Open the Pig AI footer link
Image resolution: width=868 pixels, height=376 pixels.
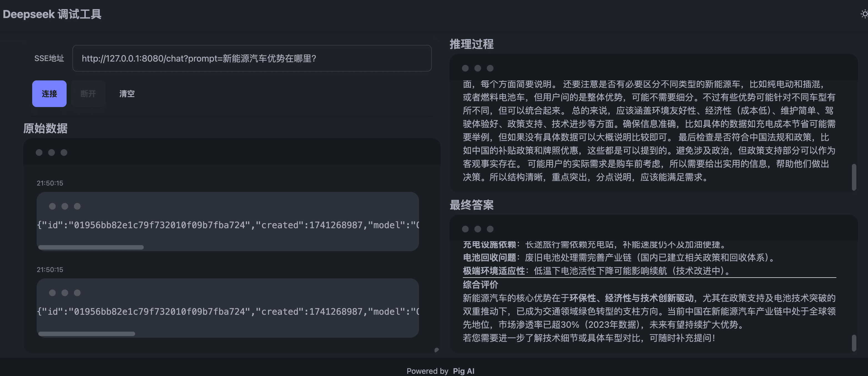(x=463, y=371)
